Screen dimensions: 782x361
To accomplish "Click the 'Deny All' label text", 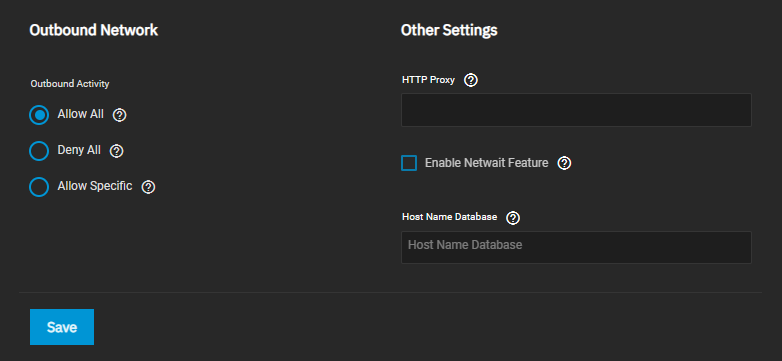I will pyautogui.click(x=79, y=150).
